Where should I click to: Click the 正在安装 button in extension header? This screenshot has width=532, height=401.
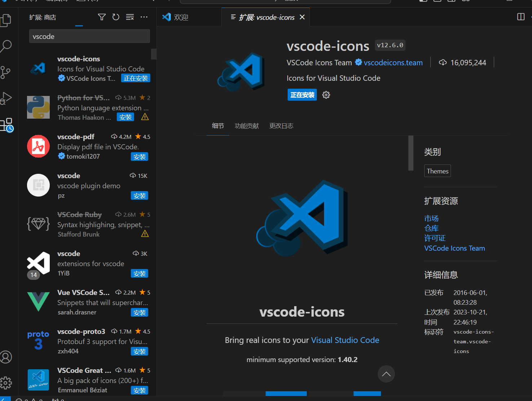coord(302,95)
